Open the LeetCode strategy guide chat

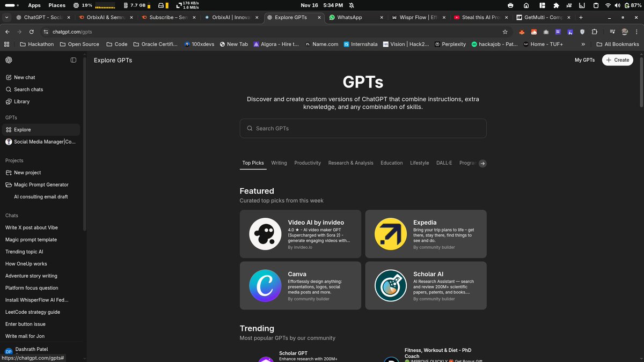(41, 312)
